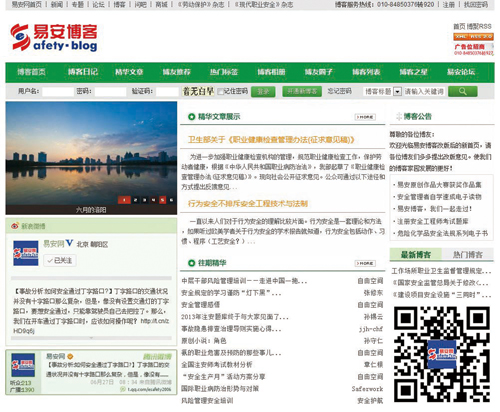Open 易安论坛 nav item

tap(461, 72)
